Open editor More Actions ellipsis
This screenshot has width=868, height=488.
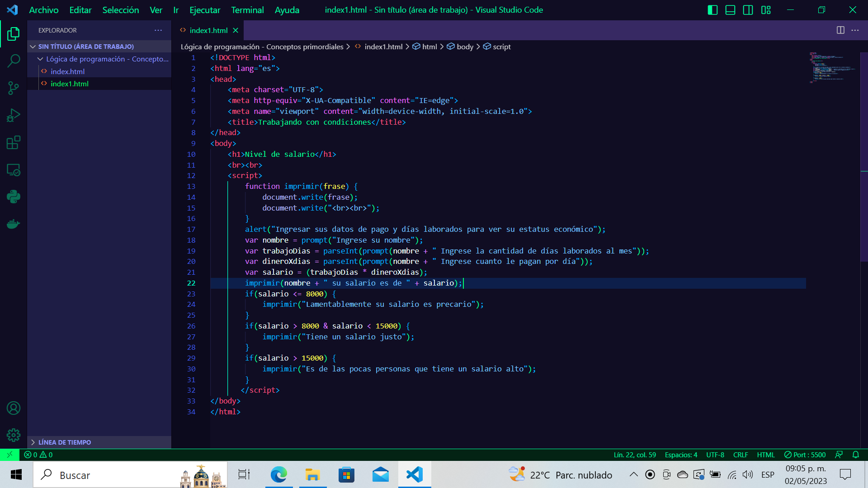pos(855,30)
